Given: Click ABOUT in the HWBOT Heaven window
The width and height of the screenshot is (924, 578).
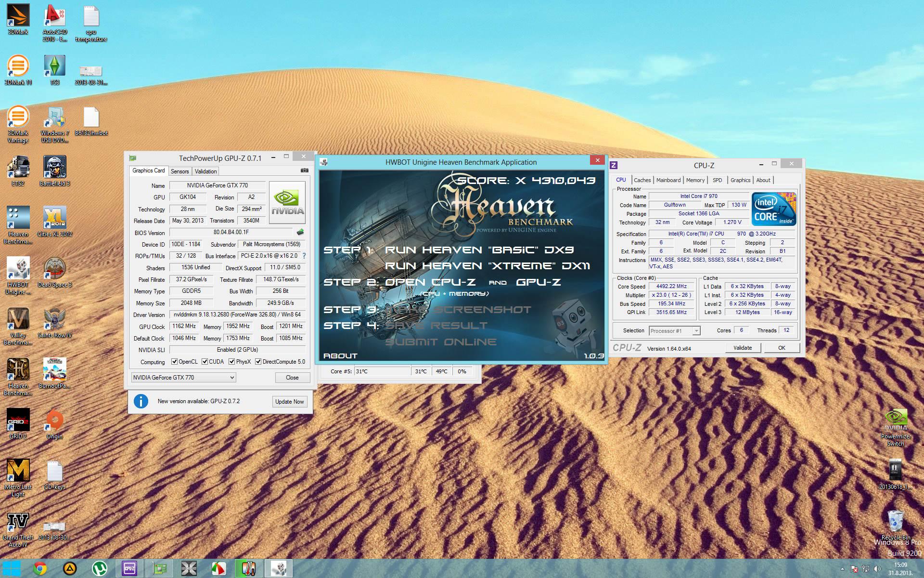Looking at the screenshot, I should pyautogui.click(x=340, y=356).
